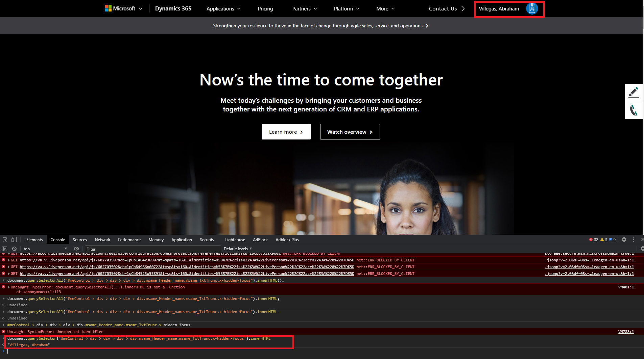The width and height of the screenshot is (644, 359).
Task: Create a live expression with the eye icon
Action: [x=76, y=249]
